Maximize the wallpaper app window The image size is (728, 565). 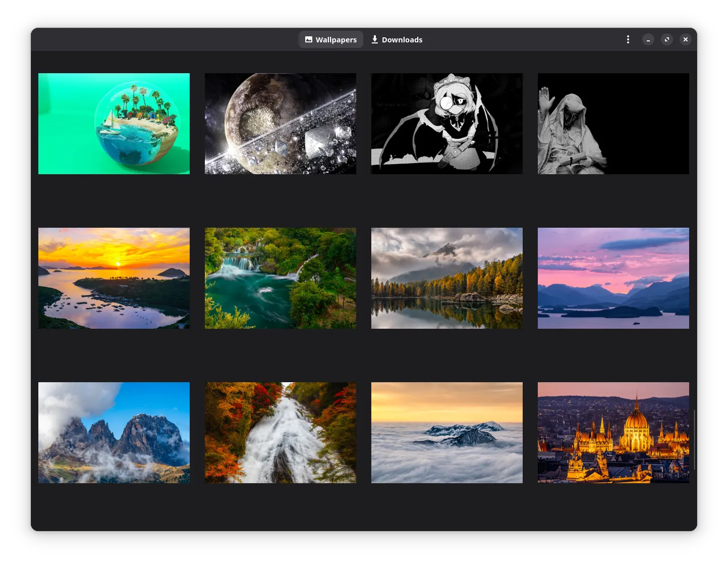coord(667,39)
